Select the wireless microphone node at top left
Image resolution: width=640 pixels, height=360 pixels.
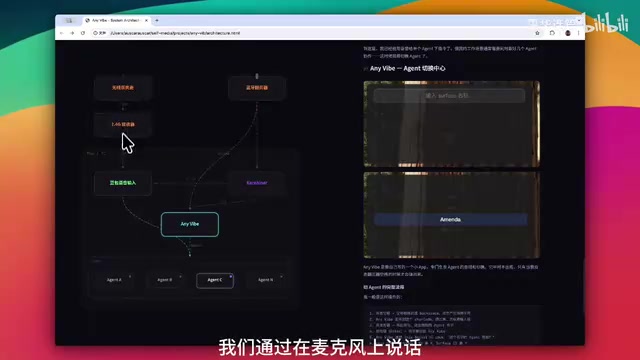(x=123, y=87)
